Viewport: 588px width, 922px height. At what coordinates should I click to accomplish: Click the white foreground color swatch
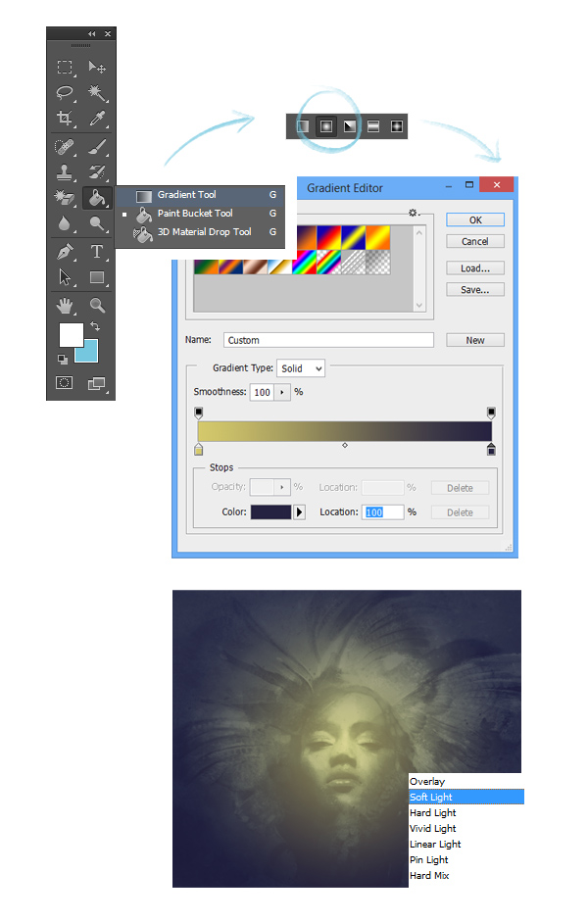click(72, 336)
